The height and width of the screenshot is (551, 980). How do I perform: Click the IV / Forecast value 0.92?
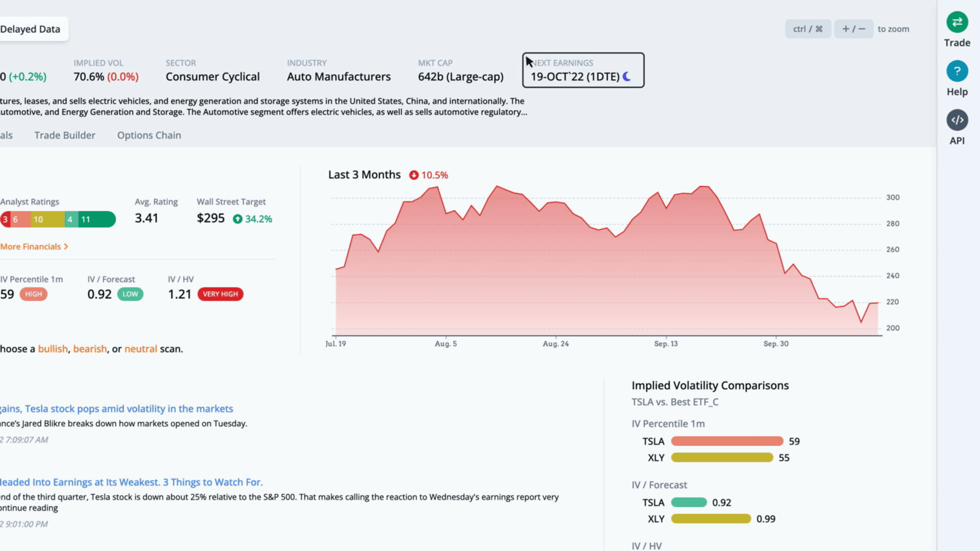click(99, 294)
